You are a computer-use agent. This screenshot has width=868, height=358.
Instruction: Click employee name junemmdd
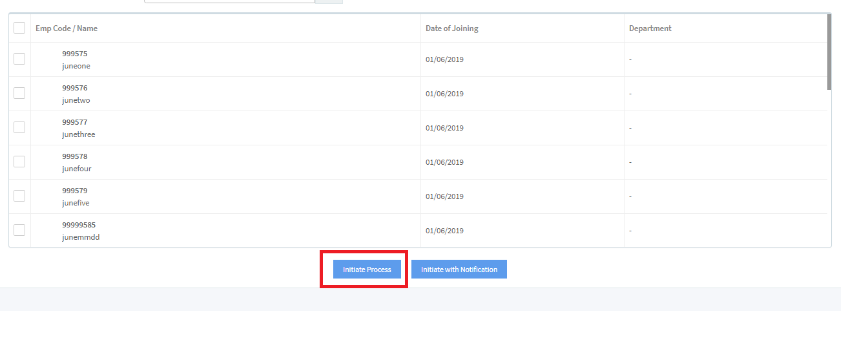coord(81,237)
